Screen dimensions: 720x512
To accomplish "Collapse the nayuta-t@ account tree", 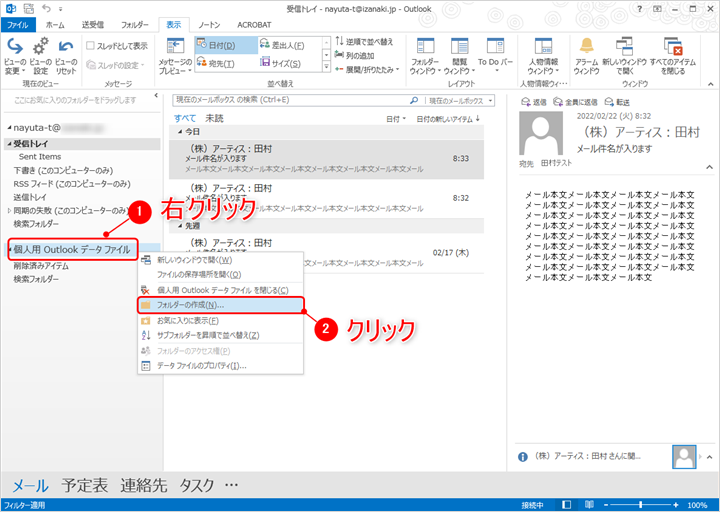I will pyautogui.click(x=10, y=127).
